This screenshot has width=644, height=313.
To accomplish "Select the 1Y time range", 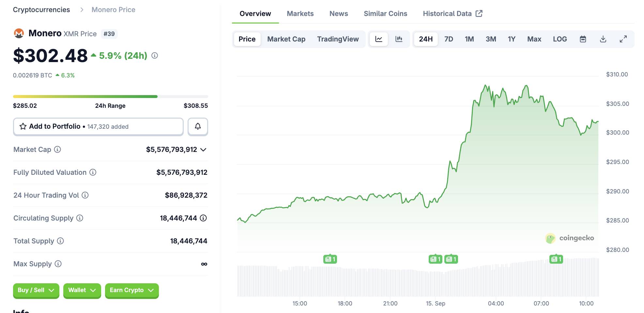I will tap(512, 39).
